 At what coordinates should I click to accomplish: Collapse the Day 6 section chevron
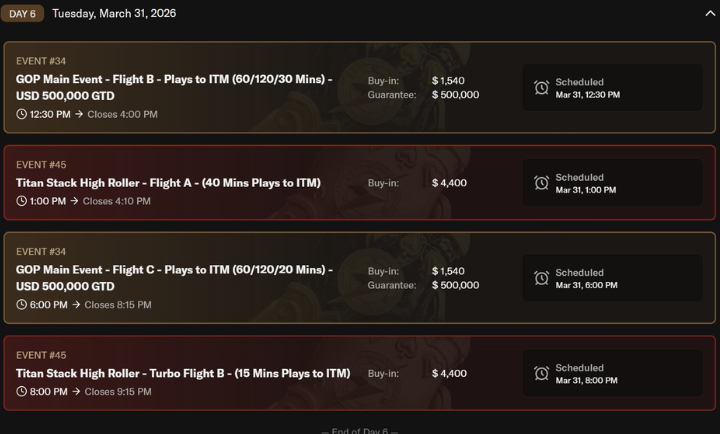point(710,14)
